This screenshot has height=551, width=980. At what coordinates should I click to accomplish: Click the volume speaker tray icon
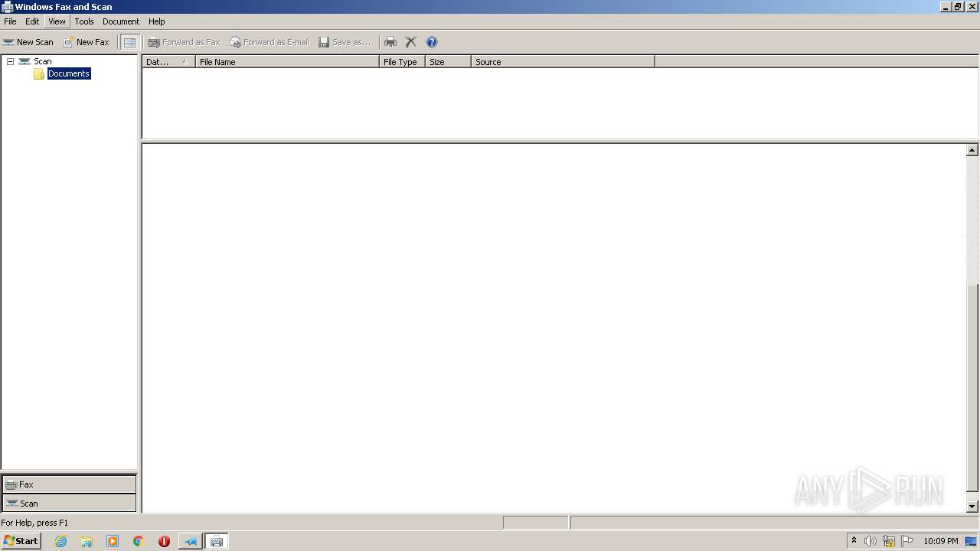871,541
